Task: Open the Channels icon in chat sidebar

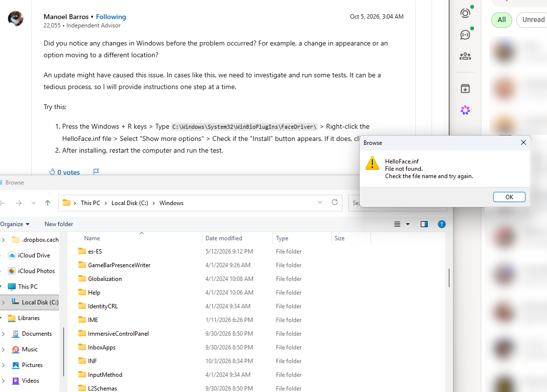Action: pyautogui.click(x=465, y=35)
